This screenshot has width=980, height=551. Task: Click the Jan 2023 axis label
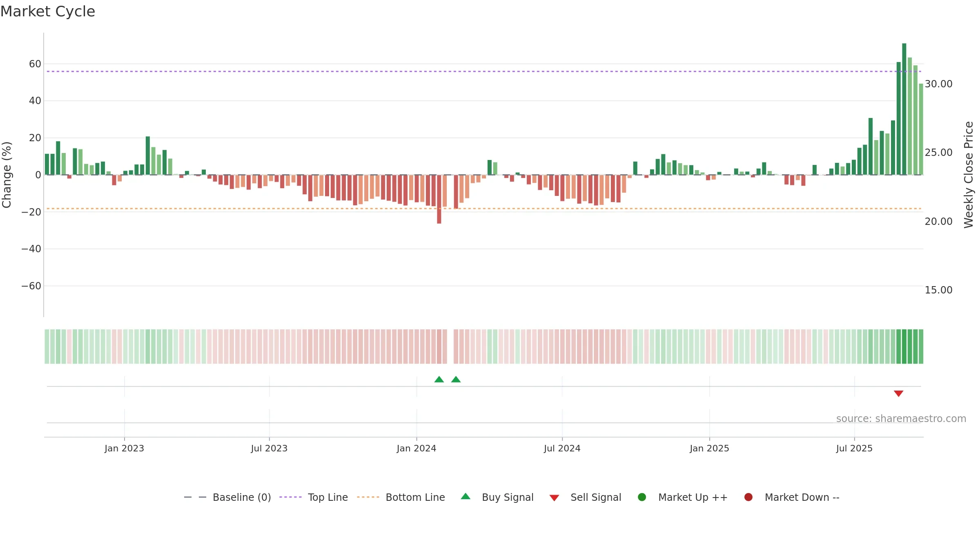click(x=124, y=448)
